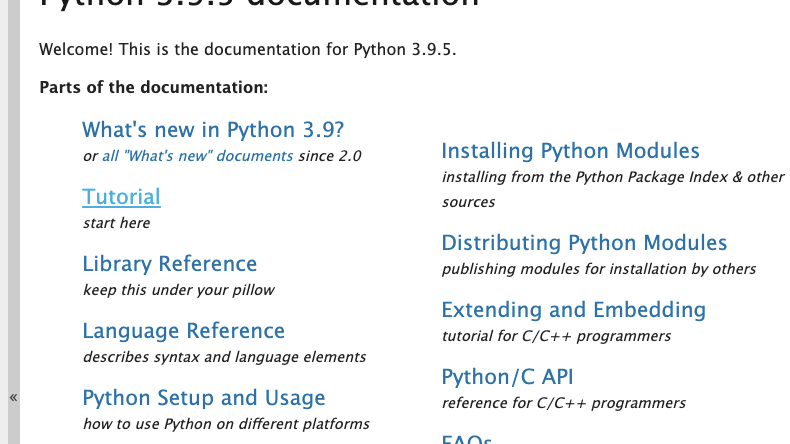Click the "tutorial for C/C++ programmers" caption
This screenshot has height=444, width=790.
point(556,336)
